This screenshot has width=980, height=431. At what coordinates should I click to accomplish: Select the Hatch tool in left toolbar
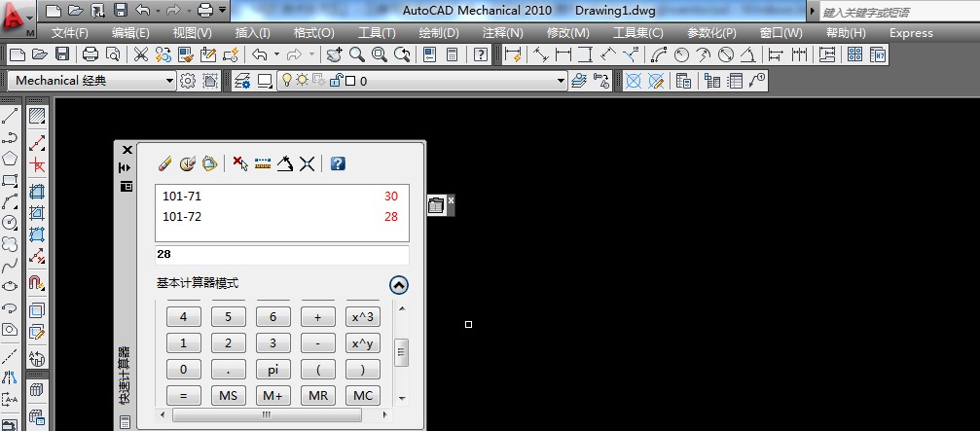(x=37, y=116)
